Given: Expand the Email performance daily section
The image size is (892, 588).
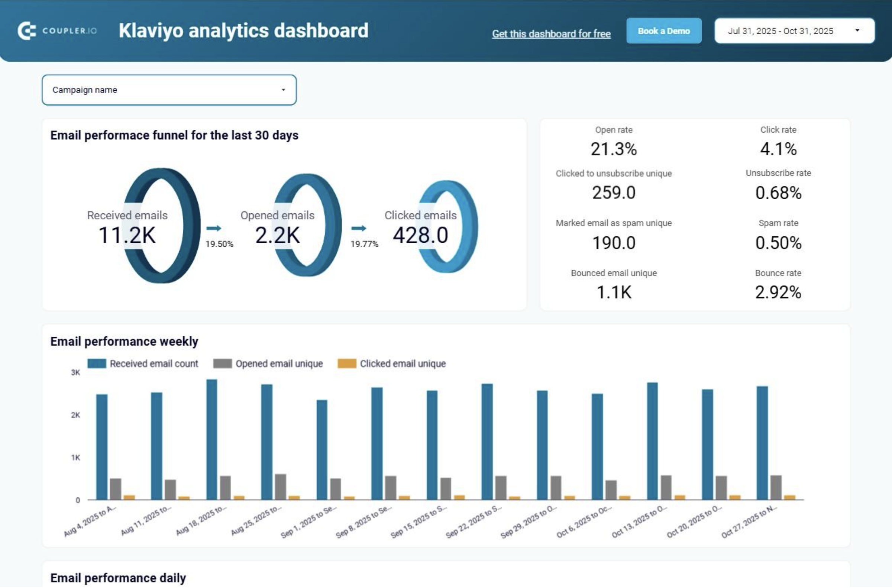Looking at the screenshot, I should (x=117, y=578).
